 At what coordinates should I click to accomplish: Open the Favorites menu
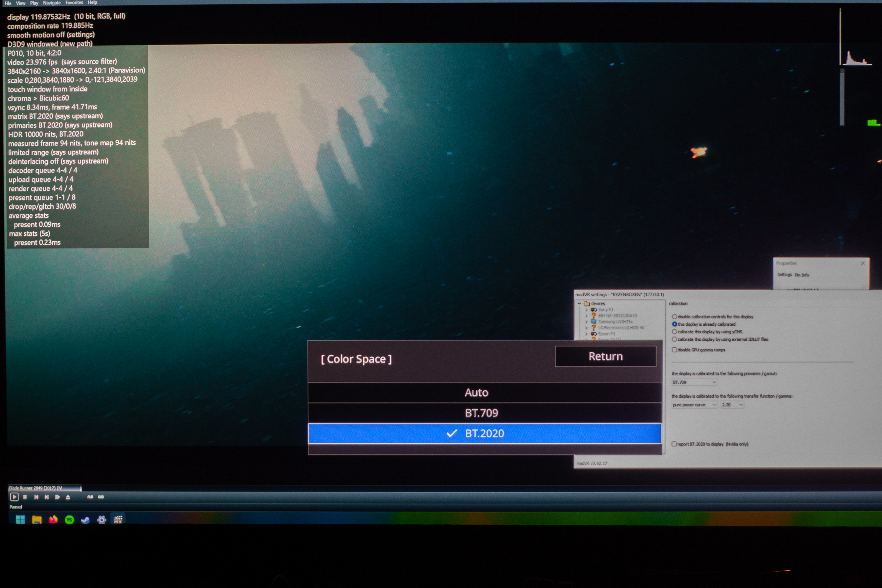pyautogui.click(x=74, y=3)
